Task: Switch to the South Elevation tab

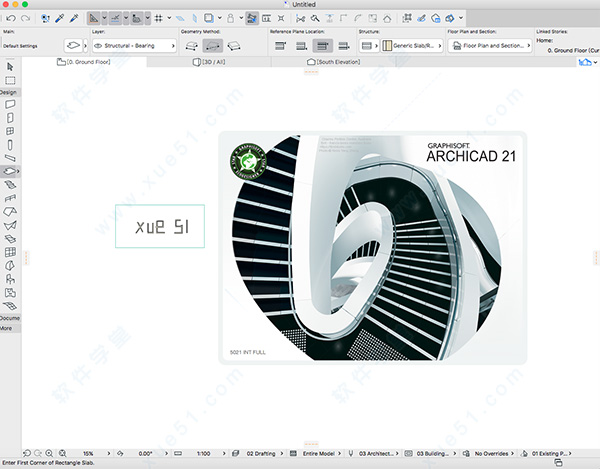Action: pyautogui.click(x=334, y=62)
